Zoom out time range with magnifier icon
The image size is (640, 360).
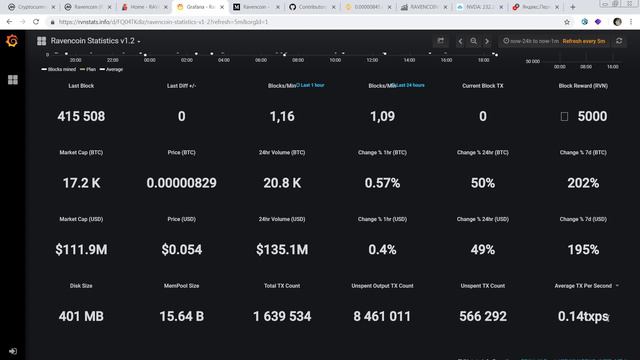pyautogui.click(x=473, y=41)
